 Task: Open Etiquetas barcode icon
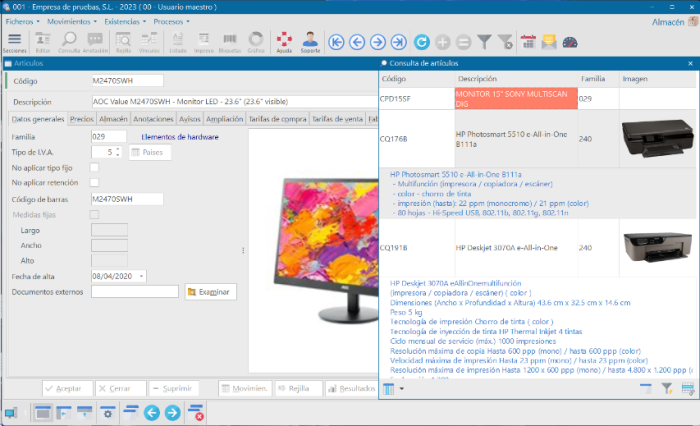[x=230, y=42]
